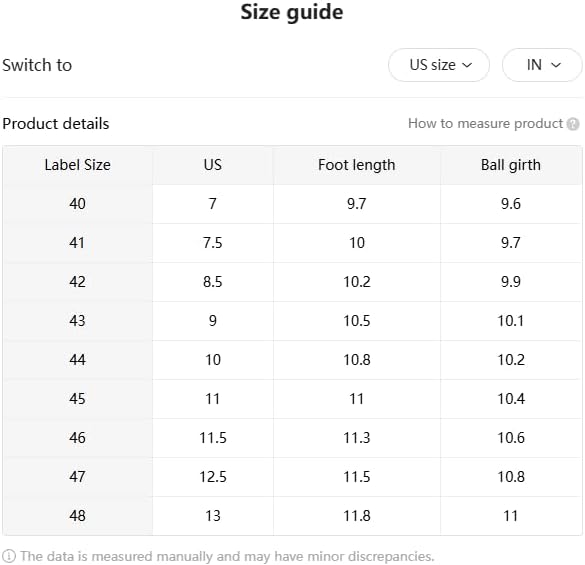Select label size 40 row
585x565 pixels.
[x=292, y=204]
